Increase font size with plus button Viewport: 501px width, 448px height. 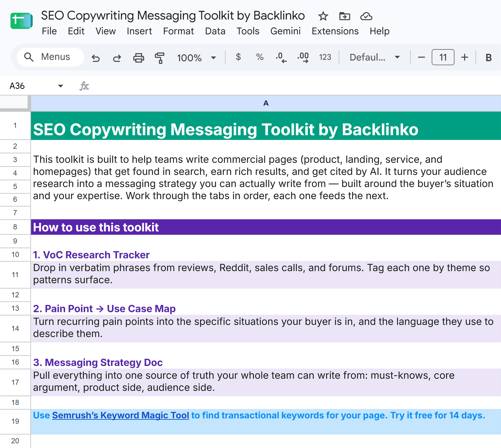coord(465,57)
